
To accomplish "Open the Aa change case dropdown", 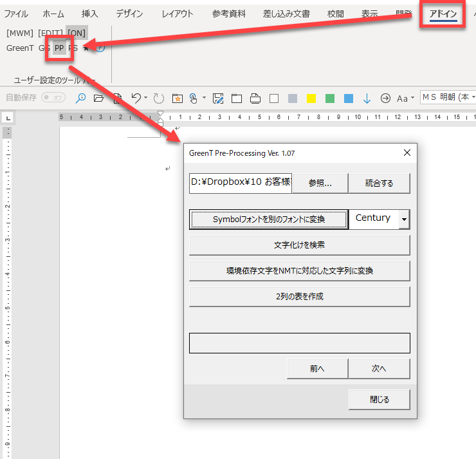I will (405, 98).
